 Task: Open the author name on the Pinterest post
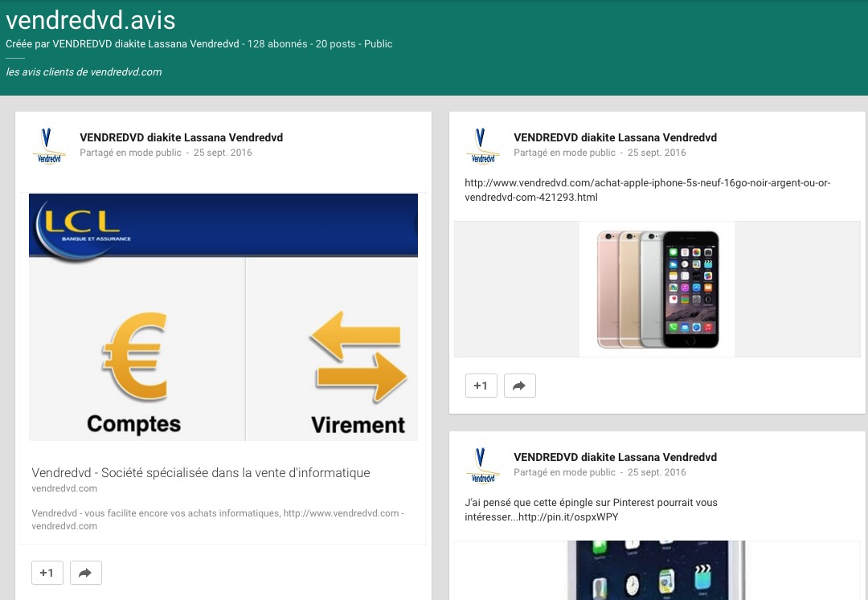pyautogui.click(x=615, y=457)
